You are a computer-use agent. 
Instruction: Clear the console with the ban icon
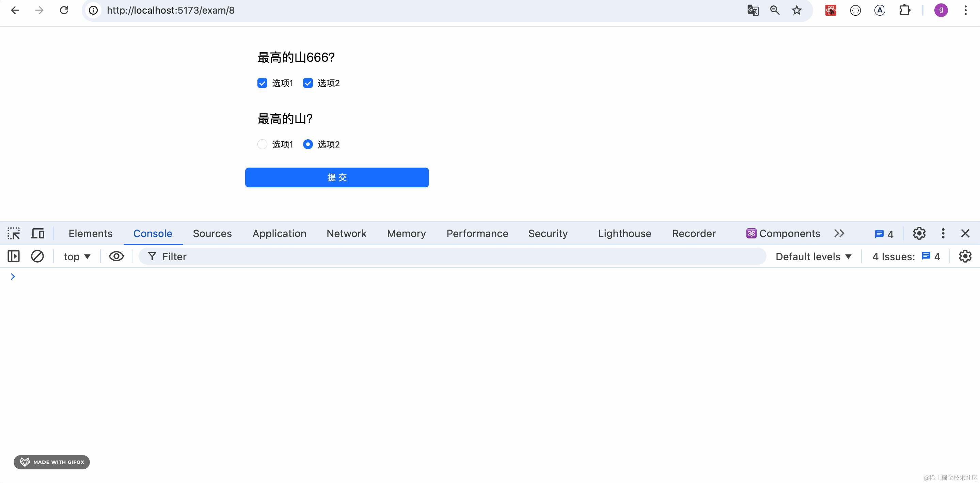click(x=37, y=256)
